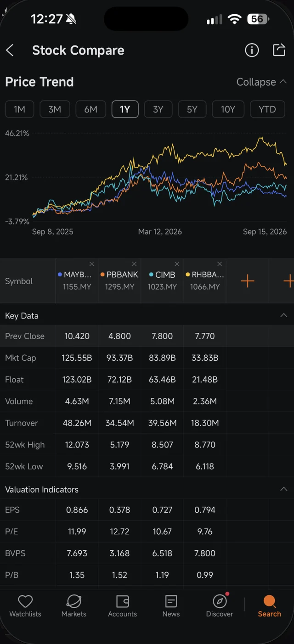Tap Float value 72.12B

(119, 380)
